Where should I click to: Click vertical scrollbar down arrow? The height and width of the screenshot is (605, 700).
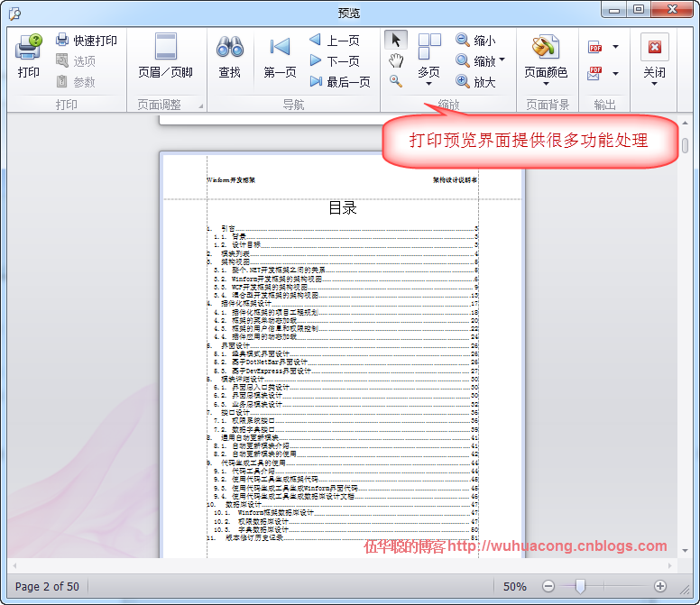pyautogui.click(x=685, y=551)
